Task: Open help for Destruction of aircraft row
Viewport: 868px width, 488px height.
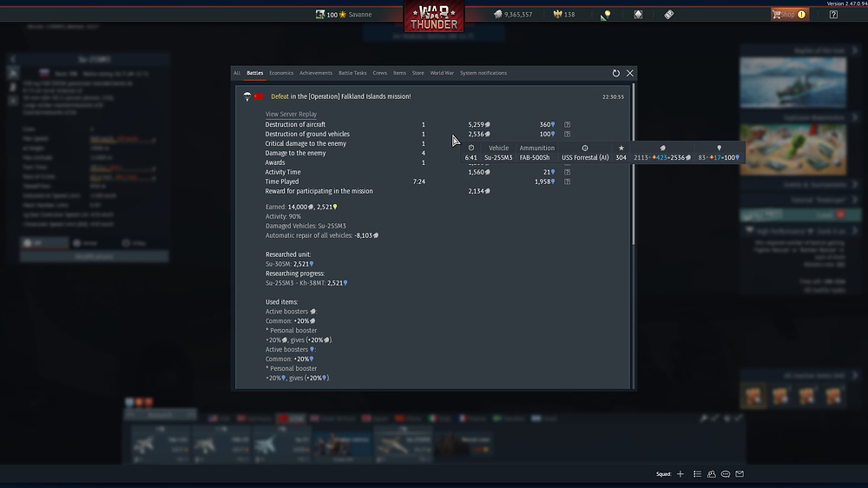Action: coord(568,125)
